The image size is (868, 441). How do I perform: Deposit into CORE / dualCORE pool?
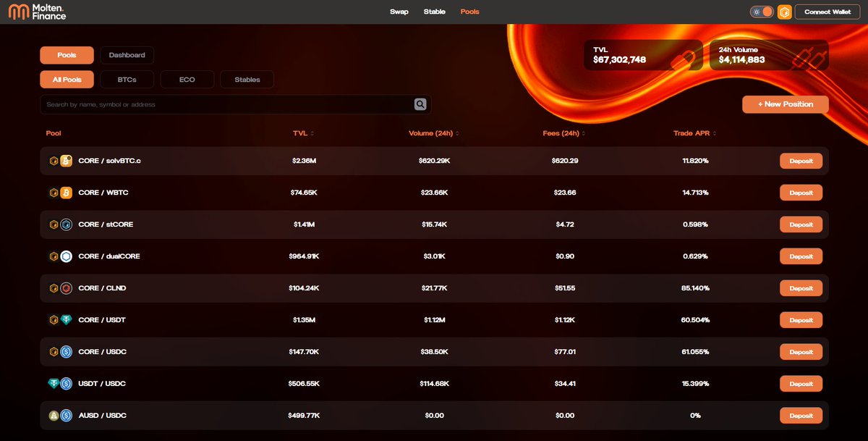801,256
